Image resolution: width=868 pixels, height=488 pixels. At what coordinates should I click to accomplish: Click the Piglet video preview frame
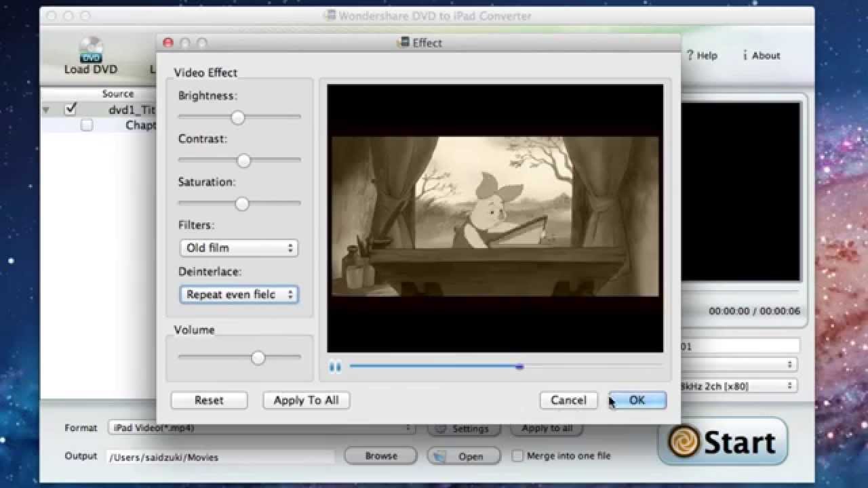coord(495,217)
